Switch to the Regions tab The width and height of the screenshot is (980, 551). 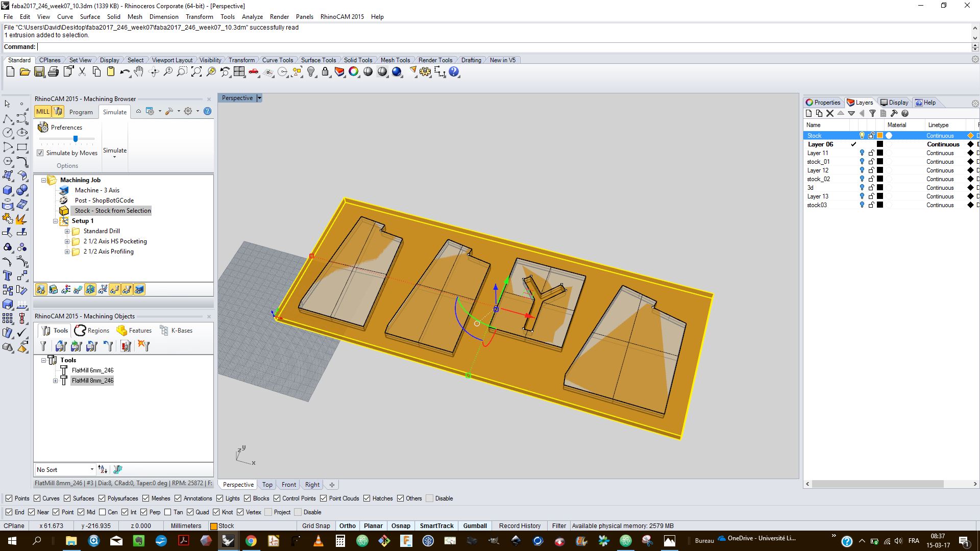[92, 331]
